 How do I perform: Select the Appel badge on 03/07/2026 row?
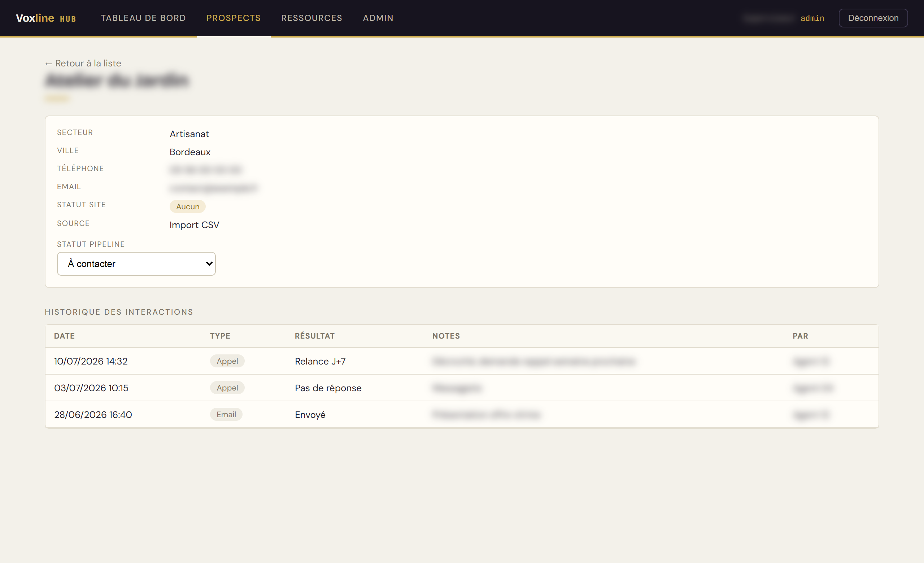tap(227, 388)
